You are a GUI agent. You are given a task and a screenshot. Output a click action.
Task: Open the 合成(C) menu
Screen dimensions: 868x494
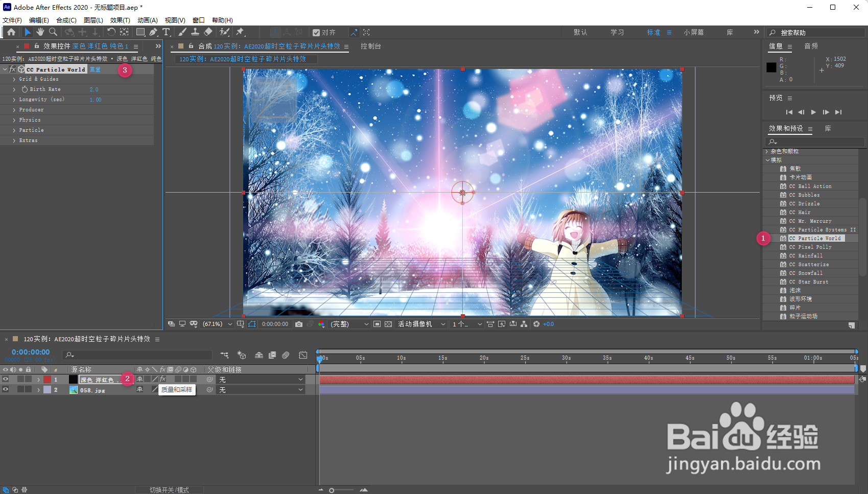[66, 20]
